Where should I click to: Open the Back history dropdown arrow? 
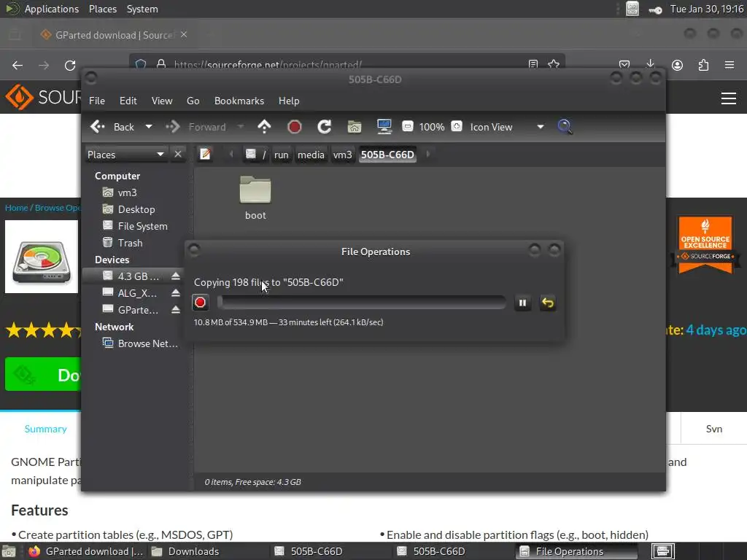[x=149, y=127]
